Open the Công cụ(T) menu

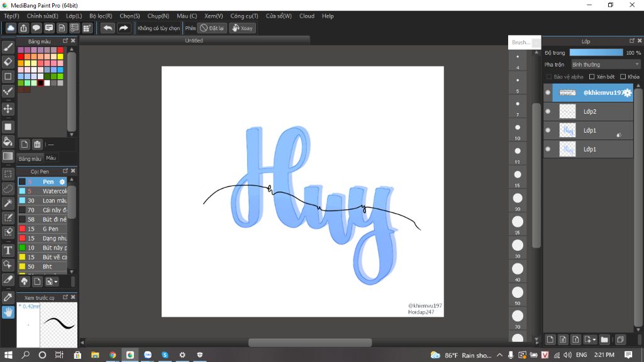tap(244, 16)
